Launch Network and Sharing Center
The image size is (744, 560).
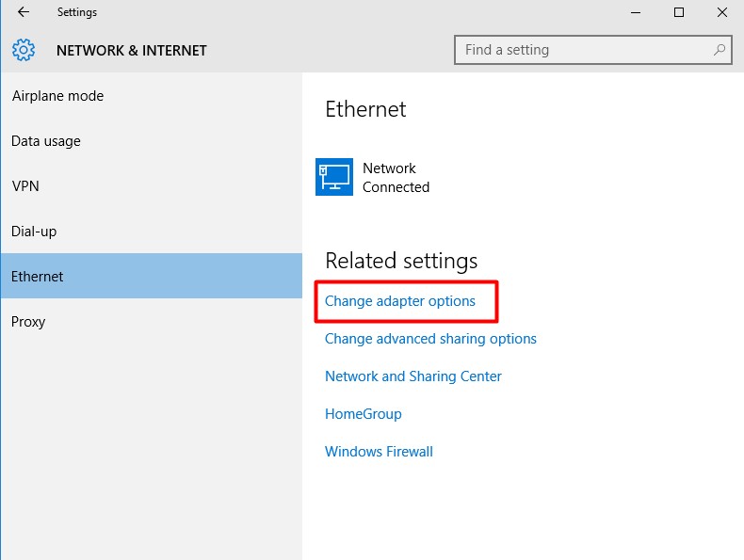(x=413, y=376)
